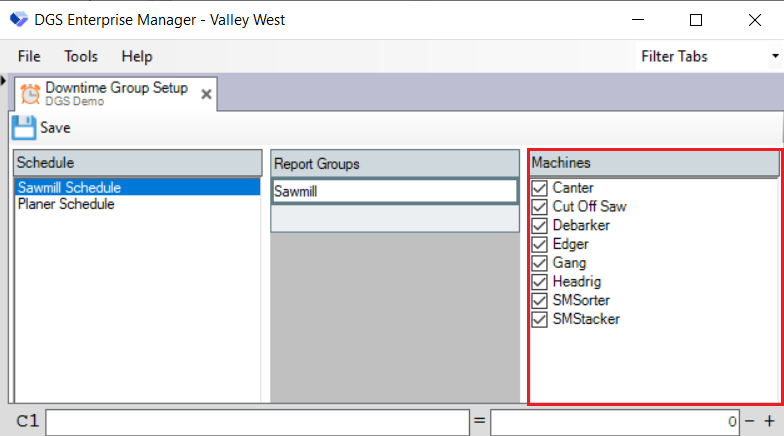Click the C1 formula input field
The height and width of the screenshot is (436, 784).
257,422
